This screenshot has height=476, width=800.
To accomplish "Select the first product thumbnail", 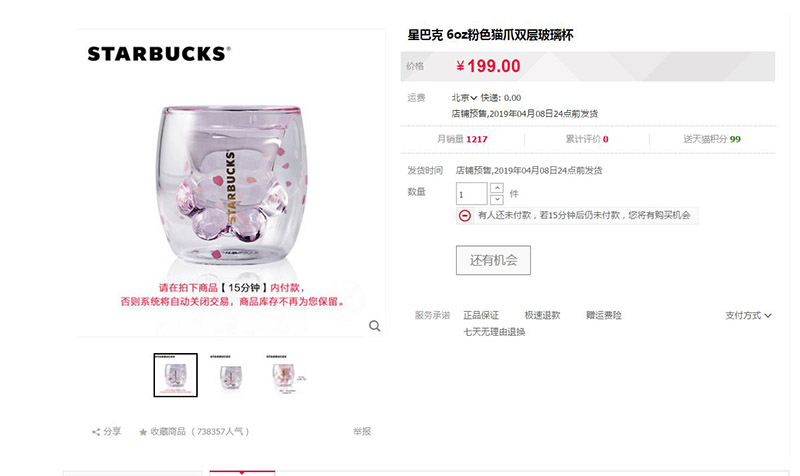I will pyautogui.click(x=176, y=375).
